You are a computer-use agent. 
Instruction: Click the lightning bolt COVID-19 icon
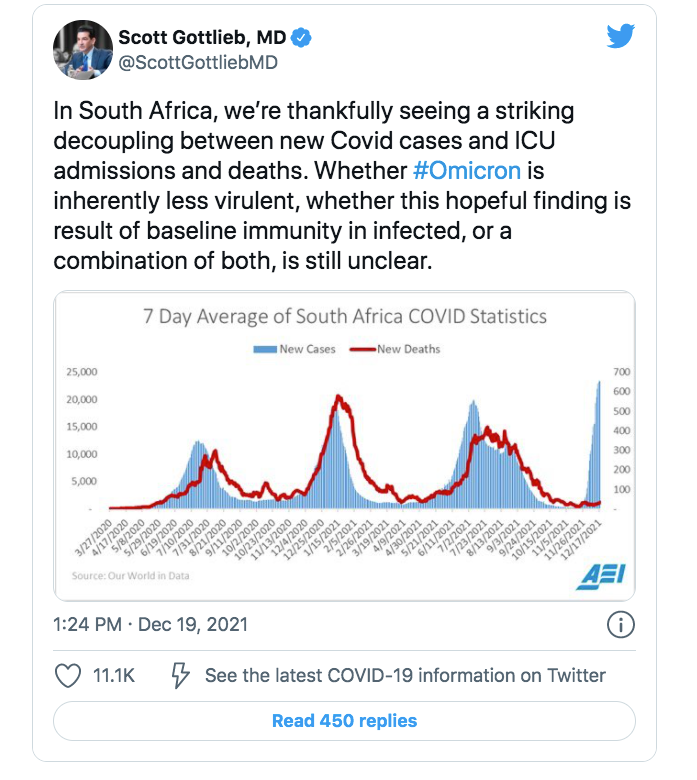[181, 676]
